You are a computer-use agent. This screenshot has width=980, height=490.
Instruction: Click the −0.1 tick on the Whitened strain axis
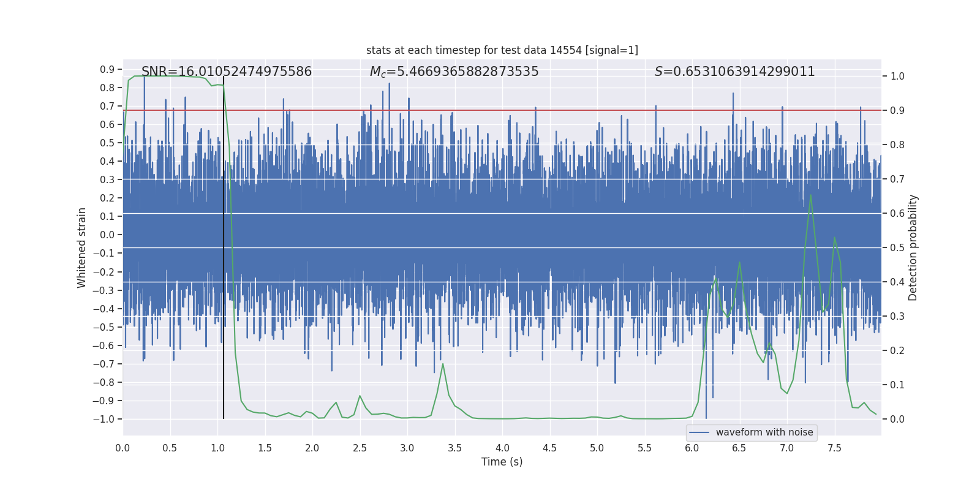[104, 253]
